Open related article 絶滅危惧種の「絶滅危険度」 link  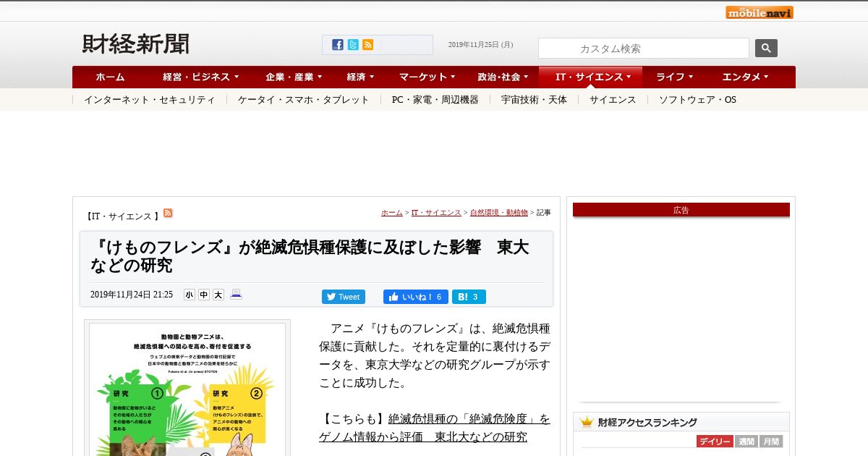pyautogui.click(x=435, y=428)
